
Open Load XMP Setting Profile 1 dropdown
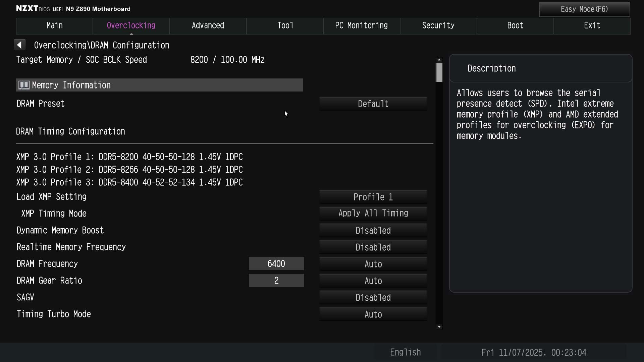coord(373,197)
